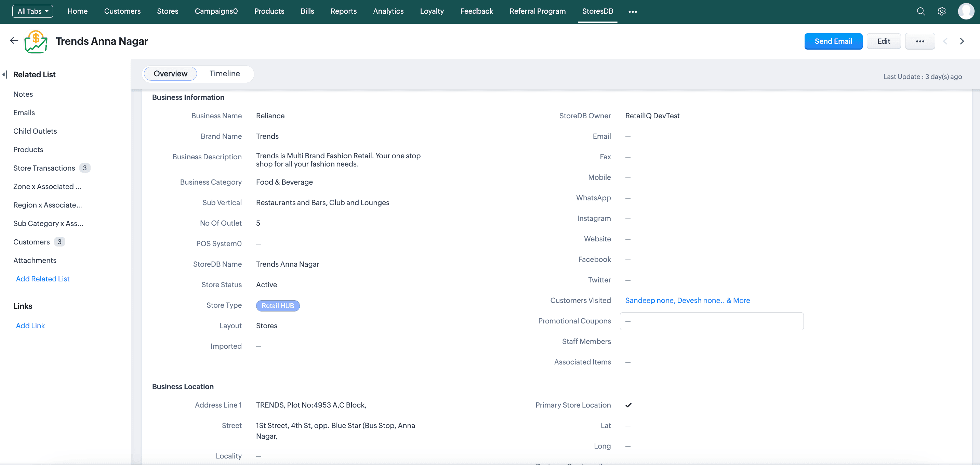The width and height of the screenshot is (980, 465).
Task: Jump to Child Outlets related list
Action: pos(35,131)
